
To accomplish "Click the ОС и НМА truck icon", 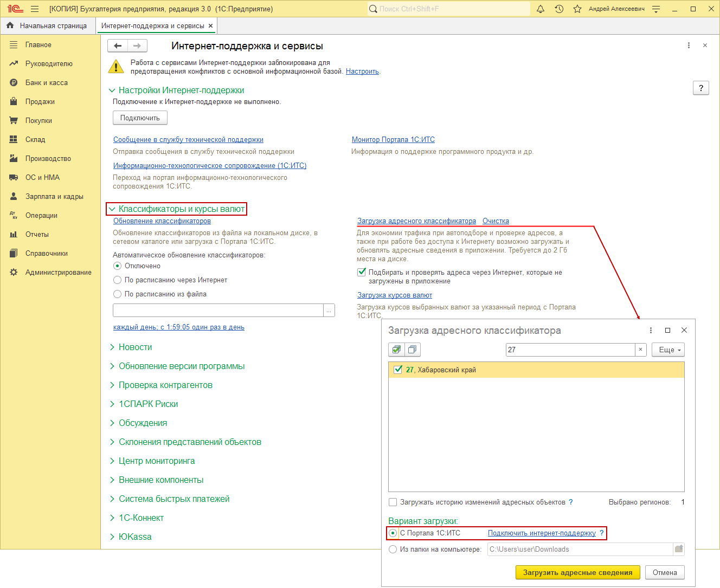I will pos(14,178).
